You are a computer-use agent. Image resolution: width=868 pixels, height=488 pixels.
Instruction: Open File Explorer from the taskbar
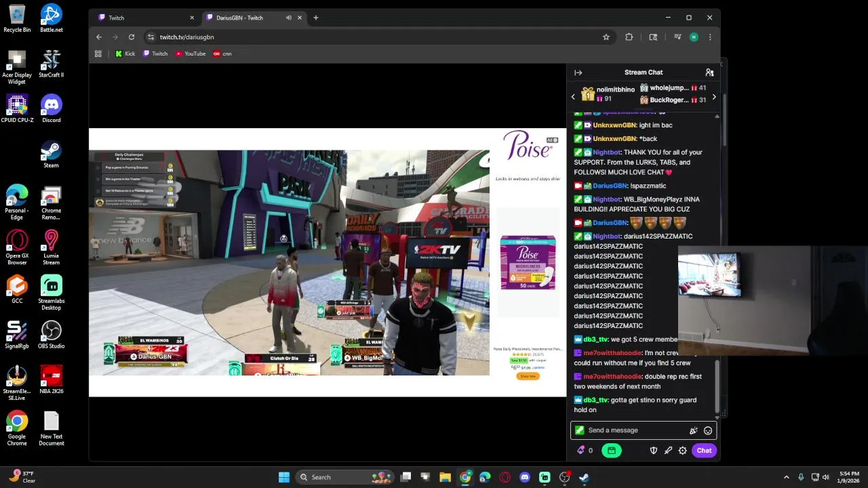click(445, 477)
